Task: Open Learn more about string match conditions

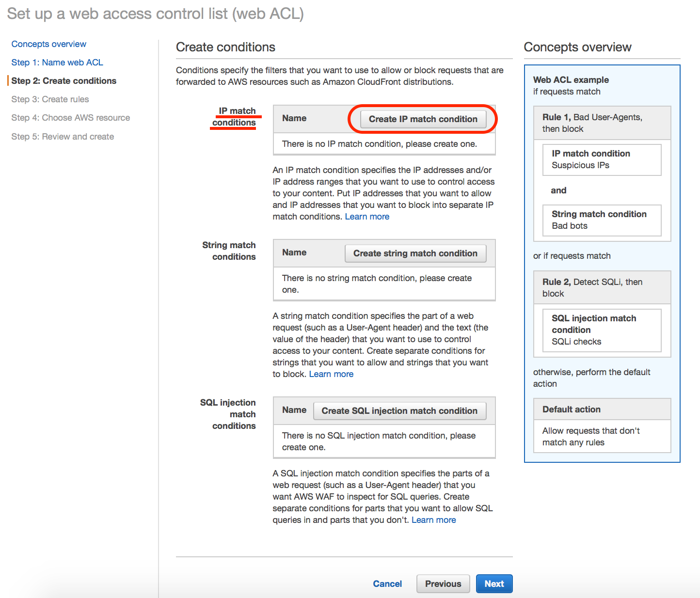Action: tap(331, 374)
